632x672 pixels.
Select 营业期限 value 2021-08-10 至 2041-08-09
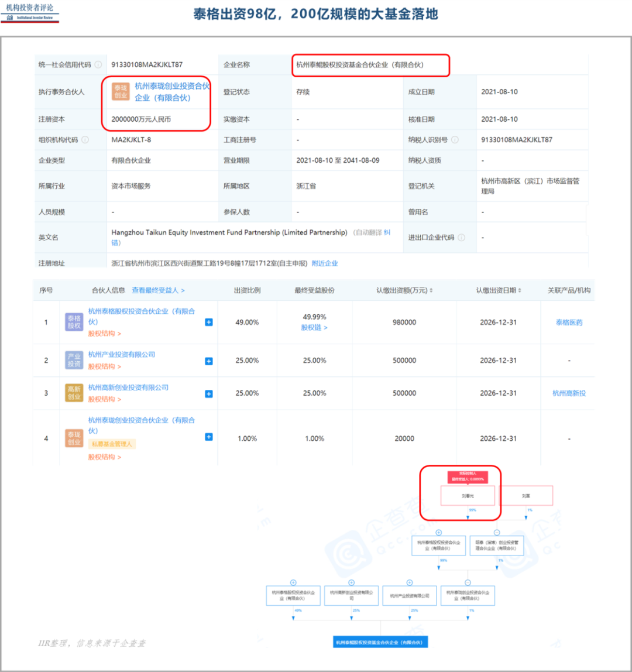338,160
